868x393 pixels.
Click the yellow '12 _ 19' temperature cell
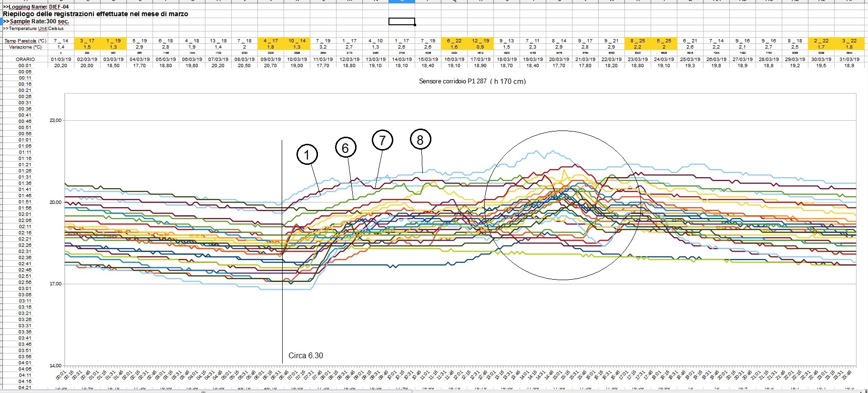(x=480, y=41)
